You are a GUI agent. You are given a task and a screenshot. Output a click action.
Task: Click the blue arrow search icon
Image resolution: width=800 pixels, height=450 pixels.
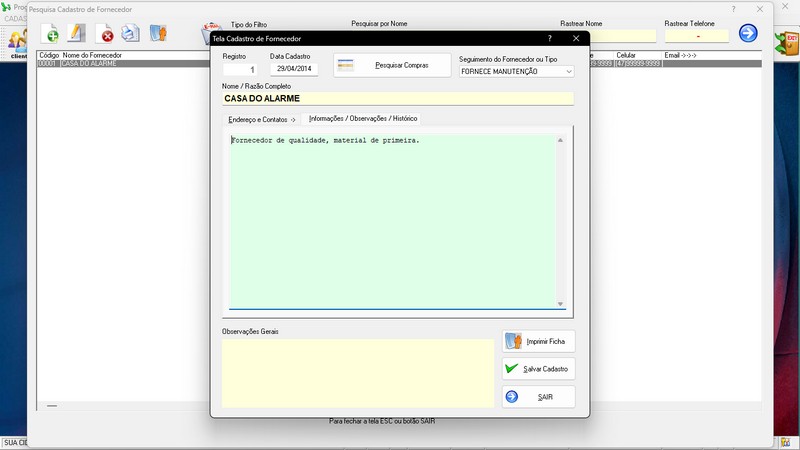[x=748, y=33]
